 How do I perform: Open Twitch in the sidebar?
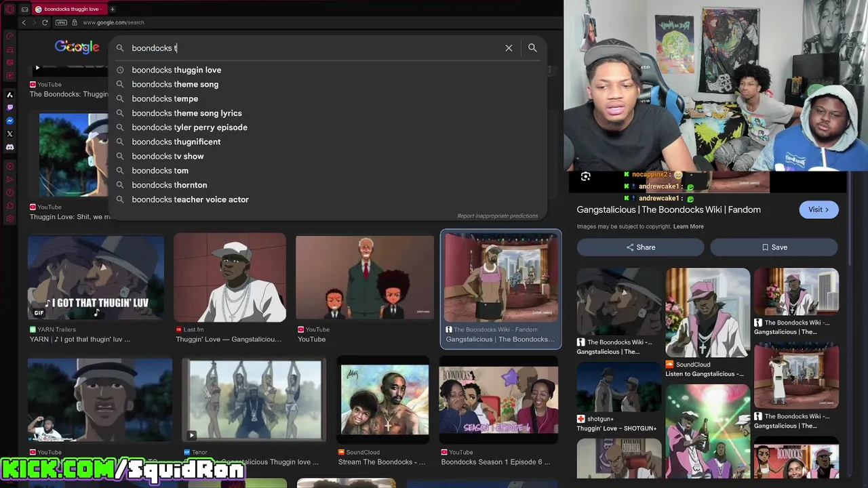click(9, 108)
